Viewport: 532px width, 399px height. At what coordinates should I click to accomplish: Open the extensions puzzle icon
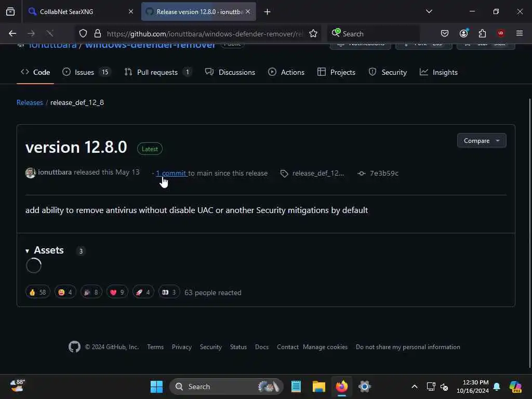482,33
